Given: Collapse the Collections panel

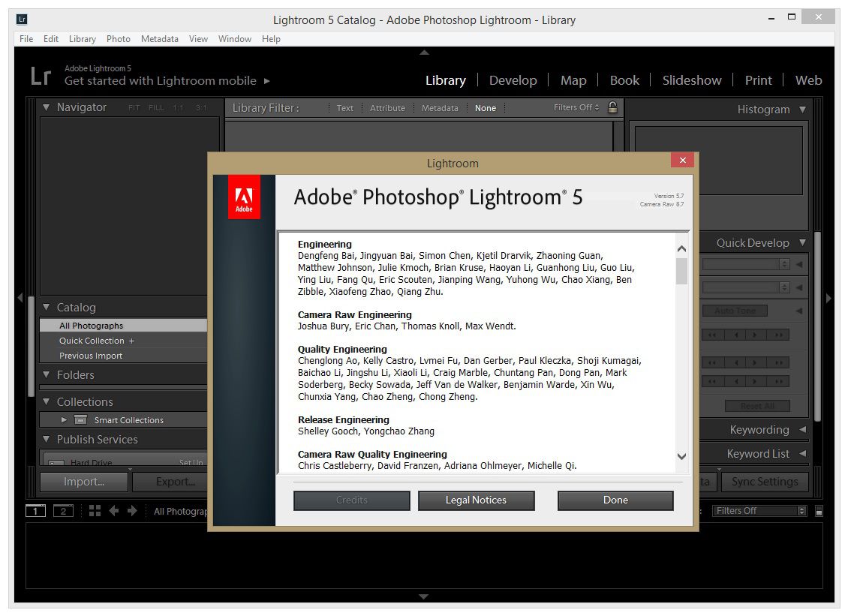Looking at the screenshot, I should click(46, 401).
